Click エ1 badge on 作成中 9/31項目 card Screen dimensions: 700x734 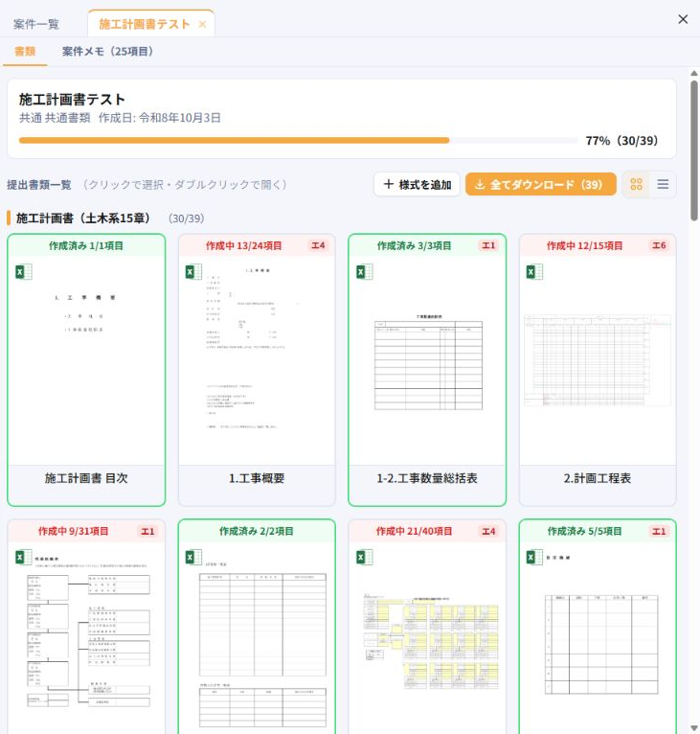[147, 531]
